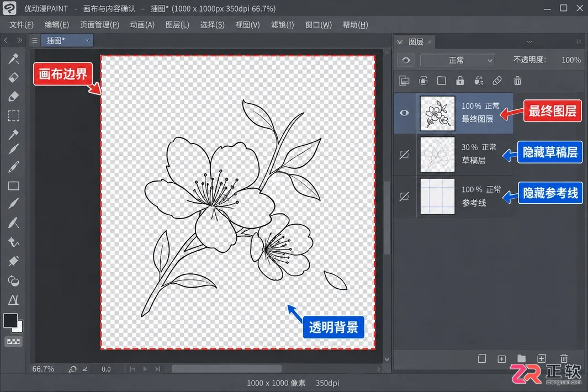Click the blank square new layer icon at panel bottom
Viewport: 588px width, 392px height.
pos(482,359)
